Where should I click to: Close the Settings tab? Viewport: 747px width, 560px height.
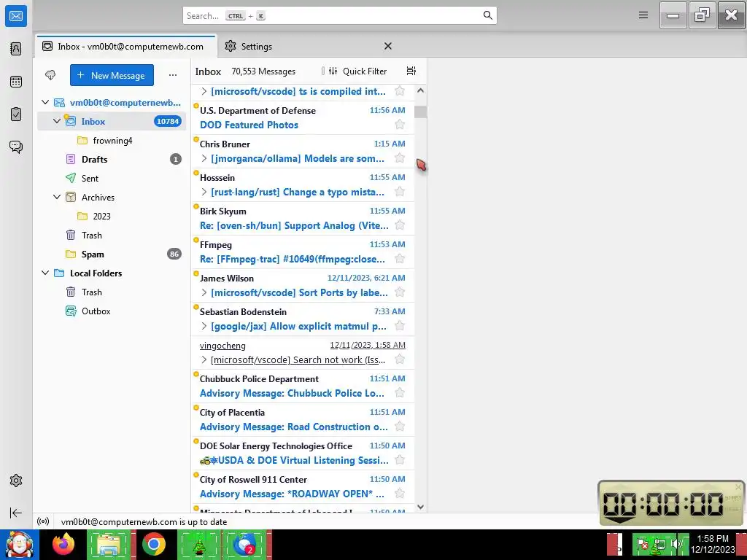pyautogui.click(x=388, y=46)
